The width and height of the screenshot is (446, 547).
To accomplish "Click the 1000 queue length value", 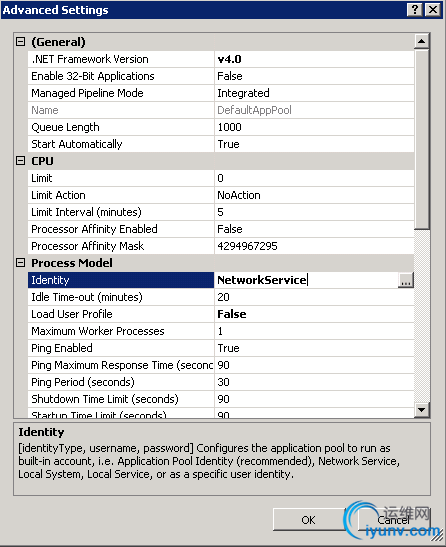I will tap(229, 127).
